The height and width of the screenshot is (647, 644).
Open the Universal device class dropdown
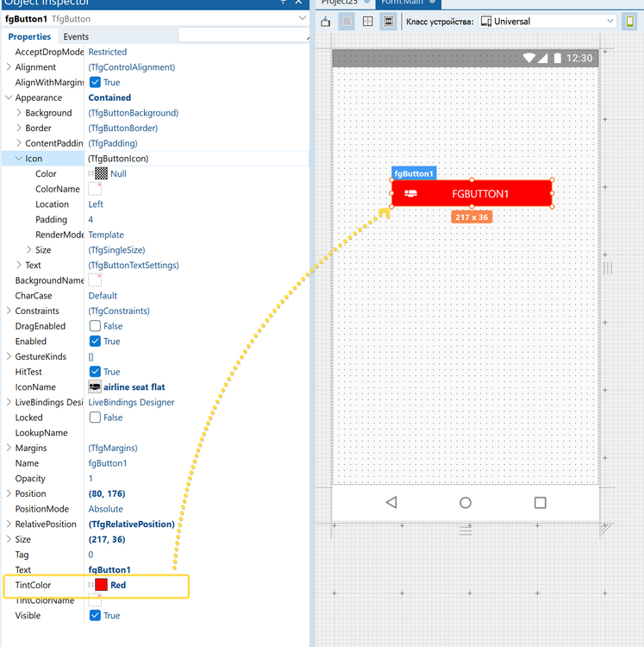[547, 22]
